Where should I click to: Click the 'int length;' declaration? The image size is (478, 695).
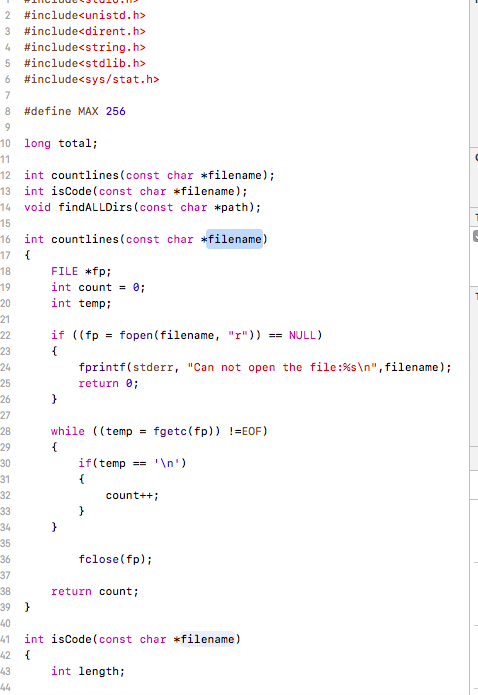[88, 672]
